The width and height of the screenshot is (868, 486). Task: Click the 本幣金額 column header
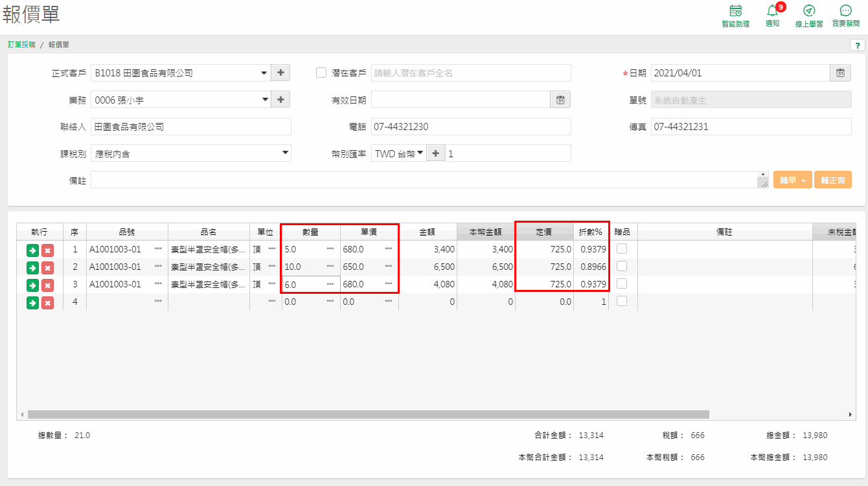pyautogui.click(x=486, y=232)
